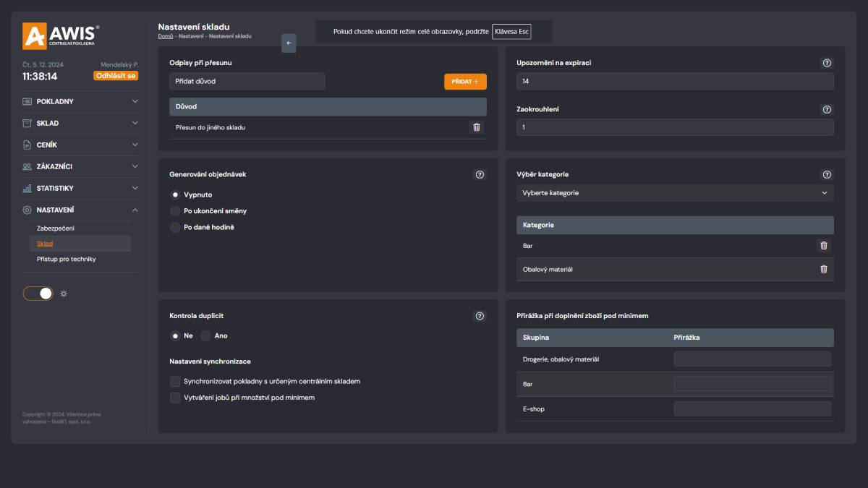Toggle the light/dark theme switch
Screen dimensions: 868x488
(38, 294)
